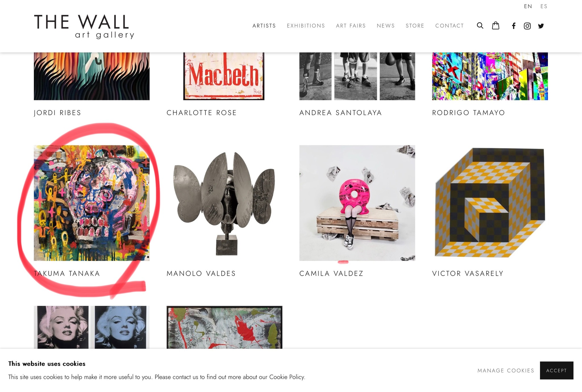582x392 pixels.
Task: Navigate to News section
Action: (386, 26)
